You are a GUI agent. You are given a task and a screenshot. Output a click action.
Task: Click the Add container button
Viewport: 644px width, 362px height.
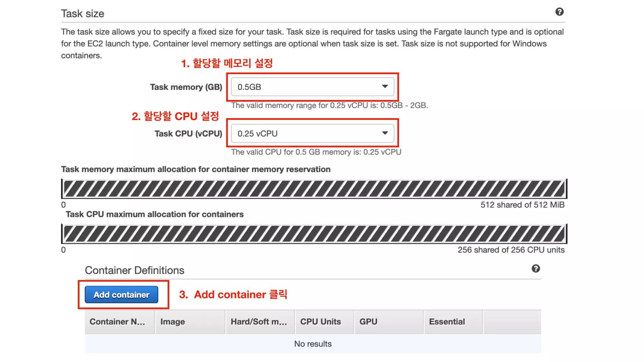(121, 294)
